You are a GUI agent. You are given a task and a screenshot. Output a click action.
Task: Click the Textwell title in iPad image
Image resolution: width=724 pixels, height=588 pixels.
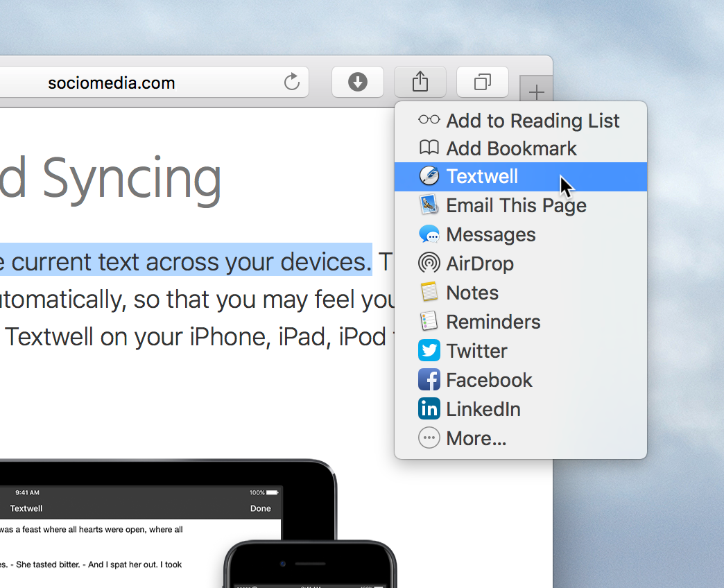[x=26, y=508]
